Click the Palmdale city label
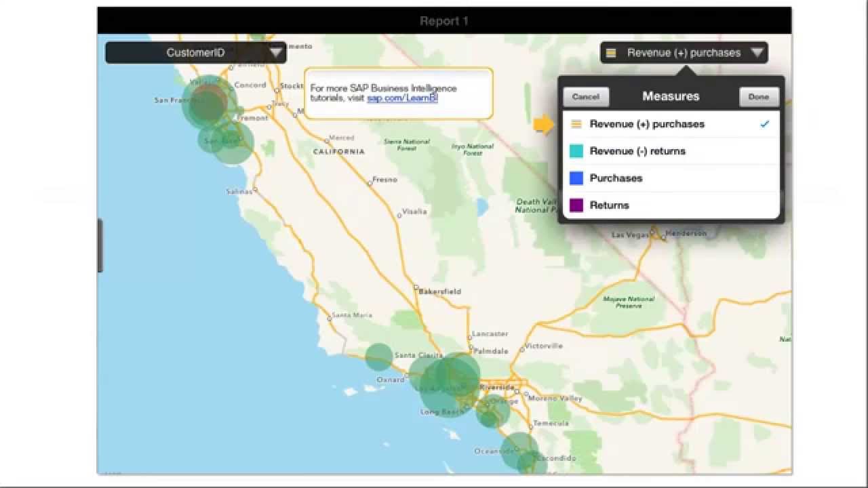This screenshot has height=488, width=868. click(x=491, y=352)
